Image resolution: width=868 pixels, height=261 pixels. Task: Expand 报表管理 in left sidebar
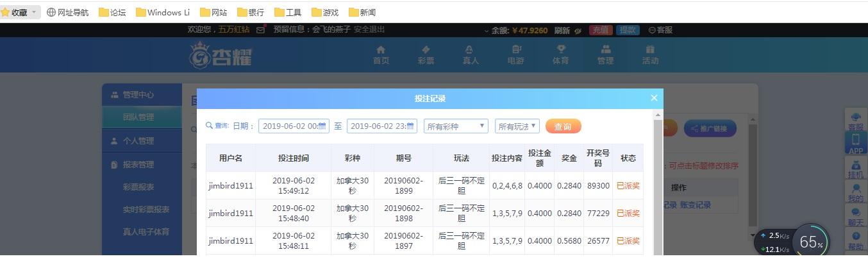point(142,165)
